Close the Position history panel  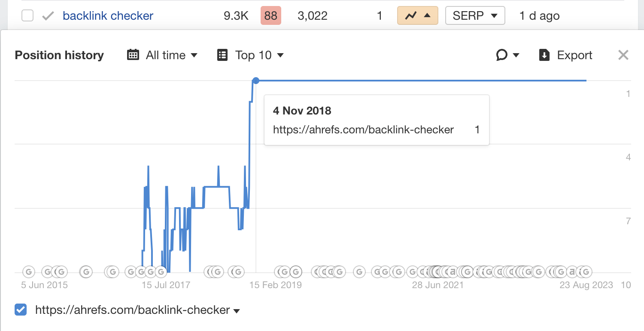click(623, 55)
